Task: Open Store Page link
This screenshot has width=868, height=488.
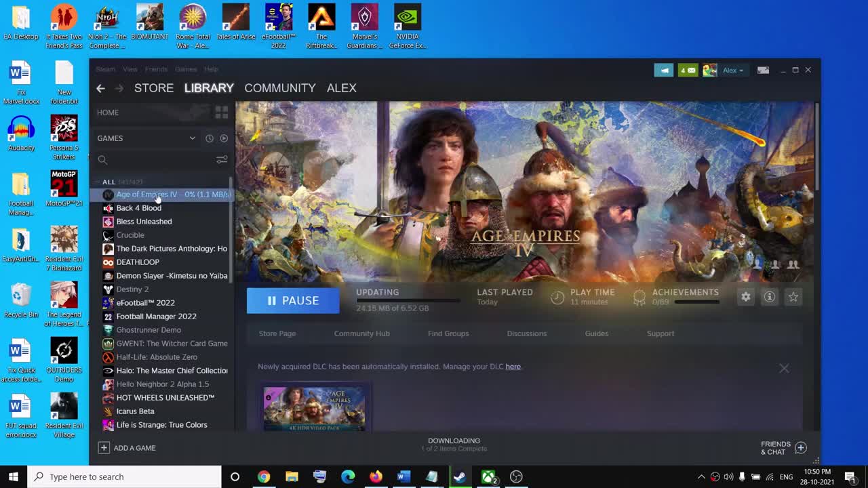Action: 277,333
